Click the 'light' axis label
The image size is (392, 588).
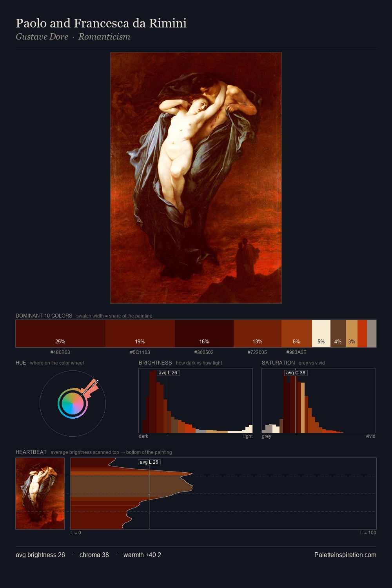coord(248,436)
